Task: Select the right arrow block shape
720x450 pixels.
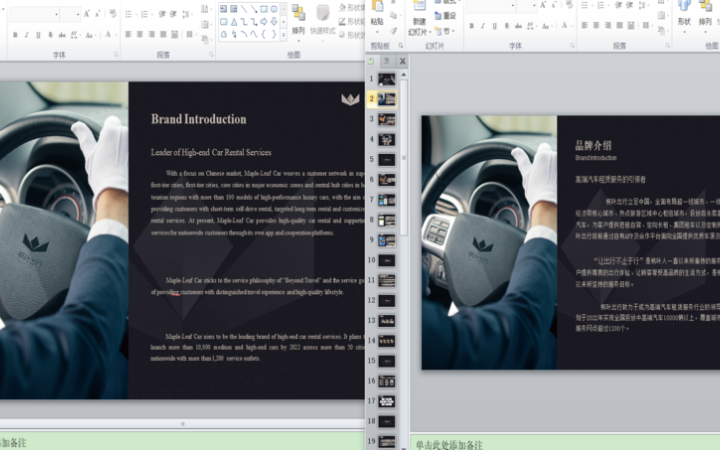Action: pos(264,22)
